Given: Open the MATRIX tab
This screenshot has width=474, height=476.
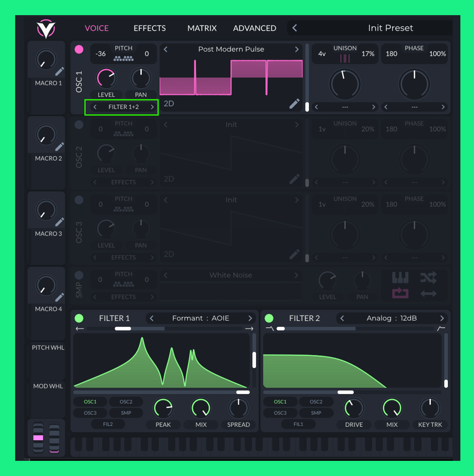Looking at the screenshot, I should coord(202,28).
